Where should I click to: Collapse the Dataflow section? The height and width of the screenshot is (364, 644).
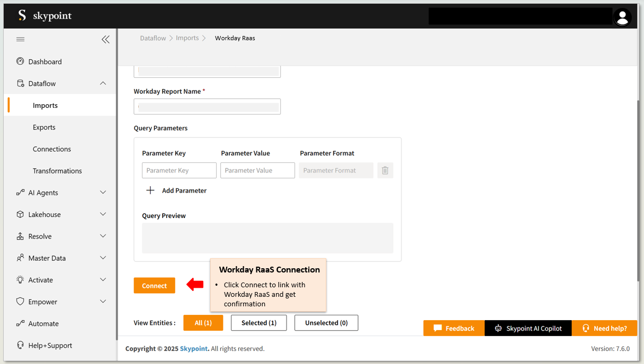[x=103, y=84]
